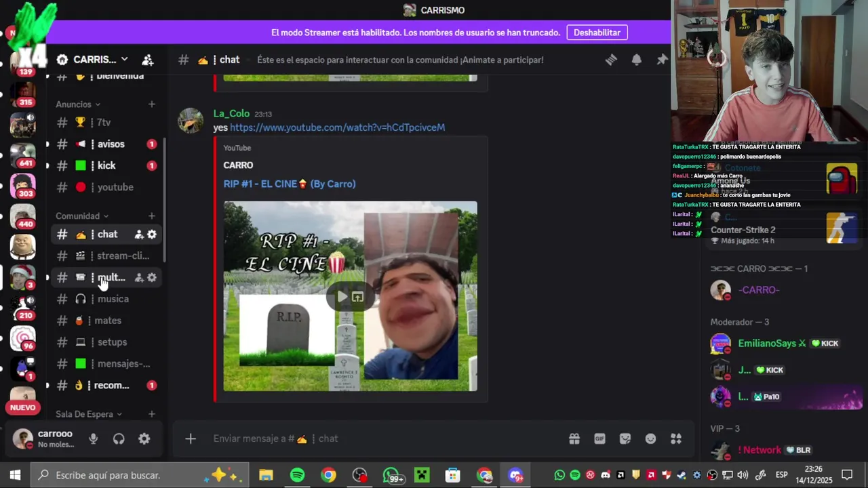Collapse the Comunidad category
Image resolution: width=868 pixels, height=488 pixels.
(x=82, y=216)
